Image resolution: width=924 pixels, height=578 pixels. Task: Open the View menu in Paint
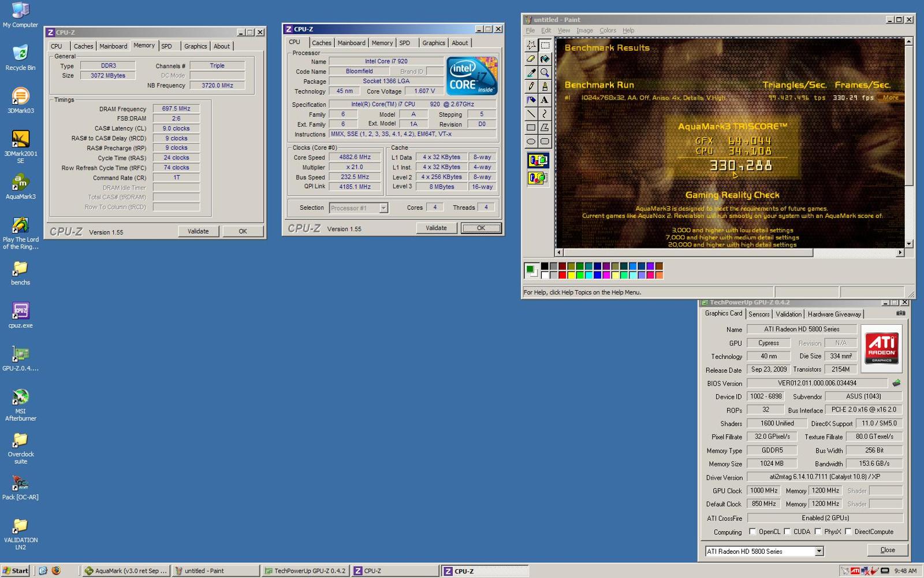pyautogui.click(x=564, y=31)
